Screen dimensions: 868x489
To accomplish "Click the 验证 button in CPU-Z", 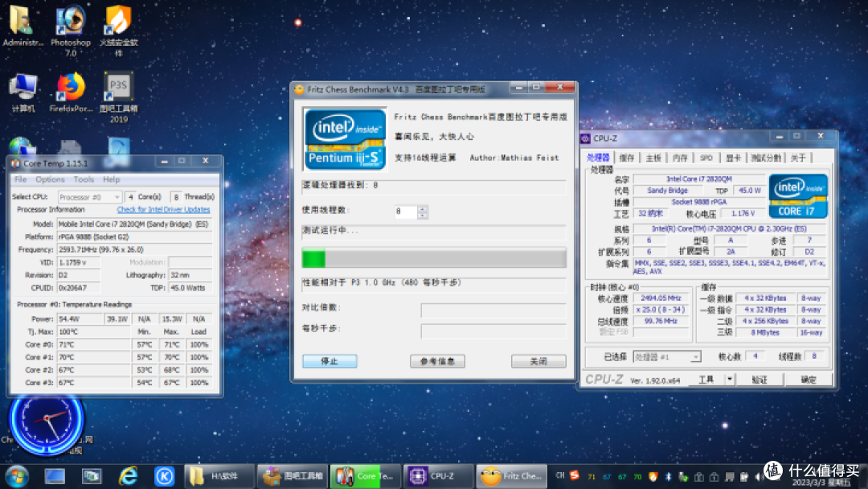I will coord(759,380).
